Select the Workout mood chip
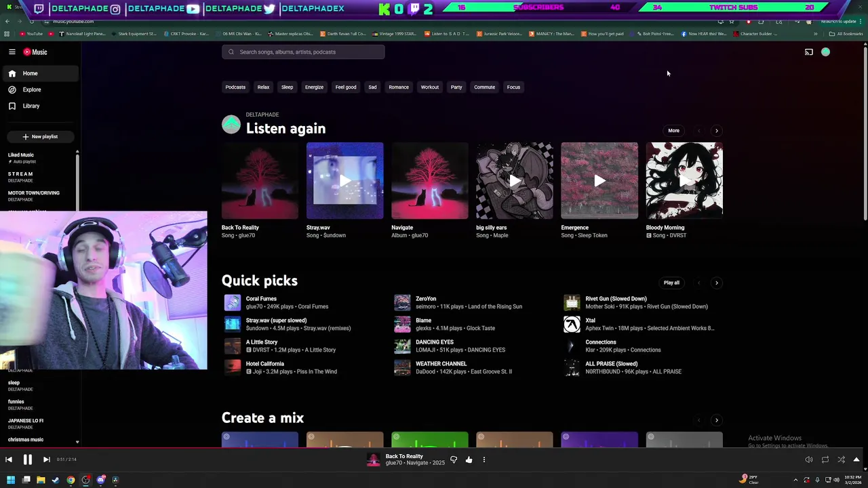This screenshot has height=488, width=868. [x=429, y=87]
